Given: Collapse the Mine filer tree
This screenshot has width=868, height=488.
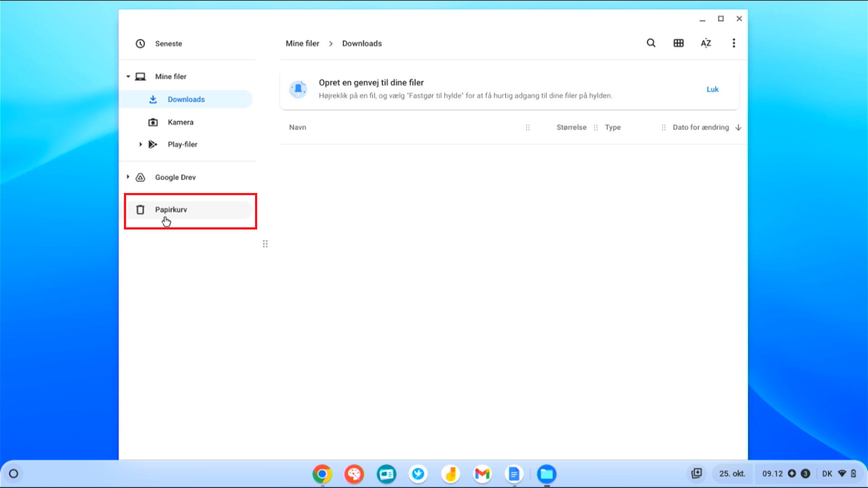Looking at the screenshot, I should tap(128, 76).
